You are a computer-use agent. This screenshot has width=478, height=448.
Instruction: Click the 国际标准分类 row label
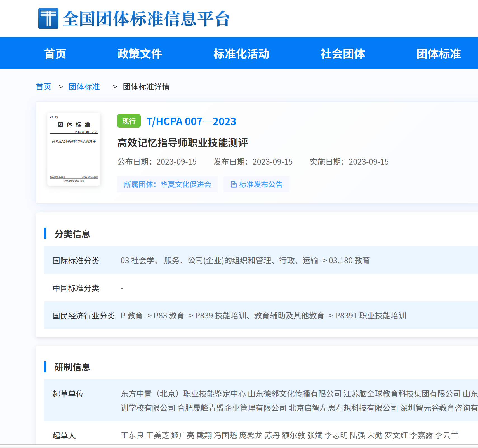click(x=76, y=261)
